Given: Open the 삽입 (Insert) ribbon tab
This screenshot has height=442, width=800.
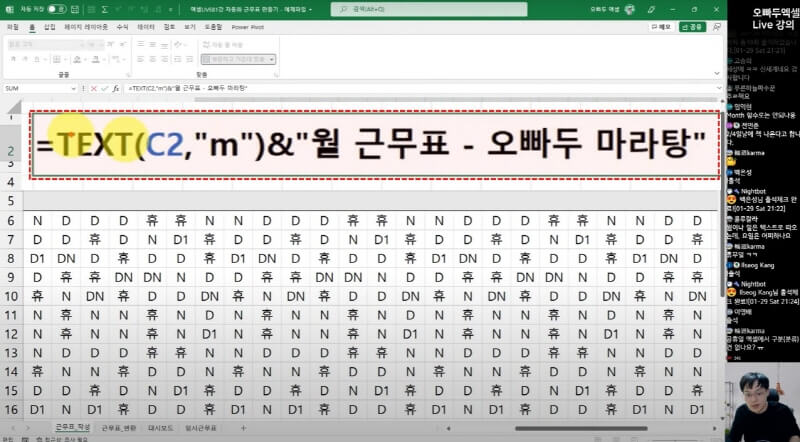Looking at the screenshot, I should click(49, 27).
